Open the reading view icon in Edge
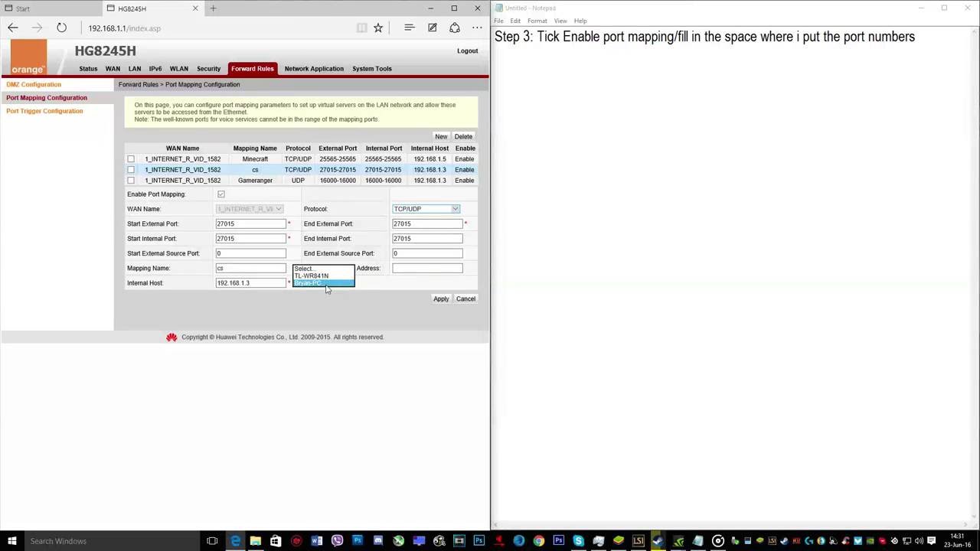The image size is (980, 551). coord(361,28)
